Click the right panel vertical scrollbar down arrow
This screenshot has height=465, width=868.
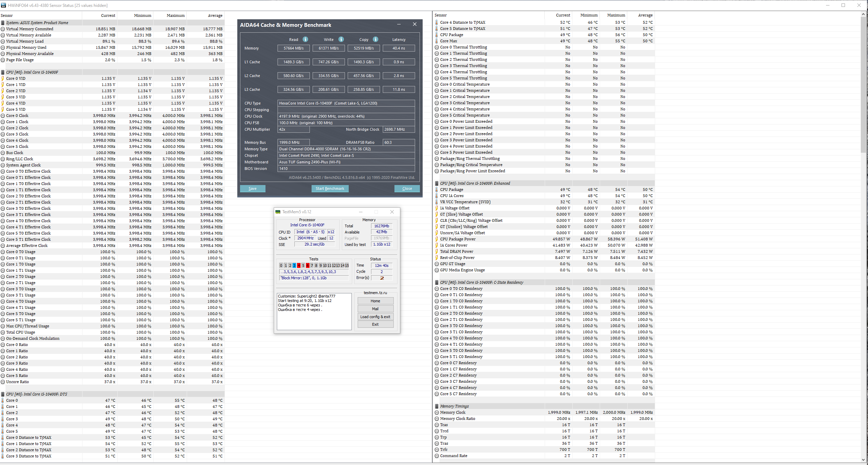pos(863,460)
